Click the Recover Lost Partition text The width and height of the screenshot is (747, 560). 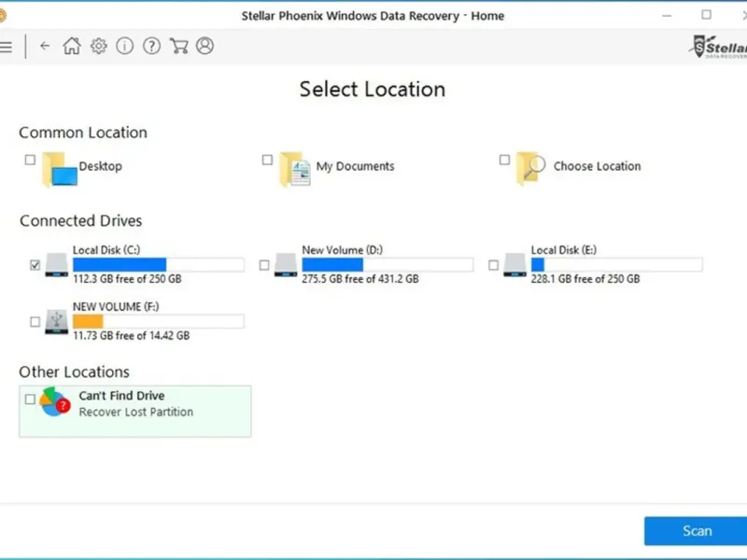(136, 413)
